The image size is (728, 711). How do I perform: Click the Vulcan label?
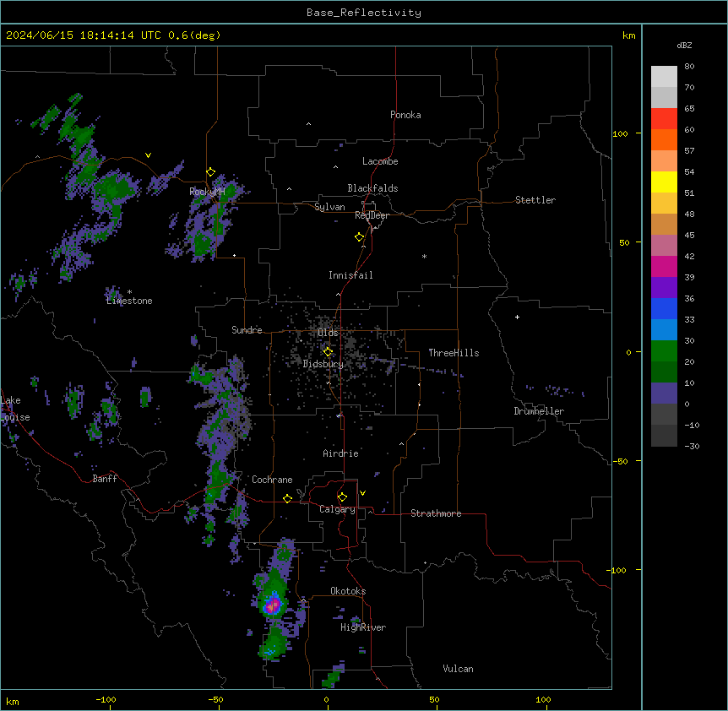459,669
